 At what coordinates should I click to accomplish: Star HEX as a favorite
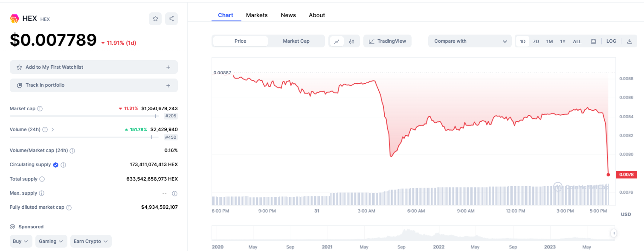tap(155, 19)
